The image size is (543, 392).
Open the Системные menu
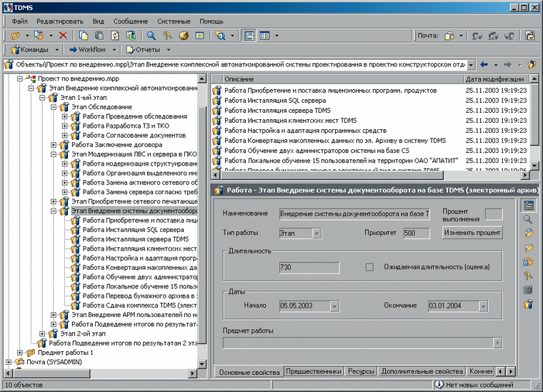pyautogui.click(x=174, y=21)
